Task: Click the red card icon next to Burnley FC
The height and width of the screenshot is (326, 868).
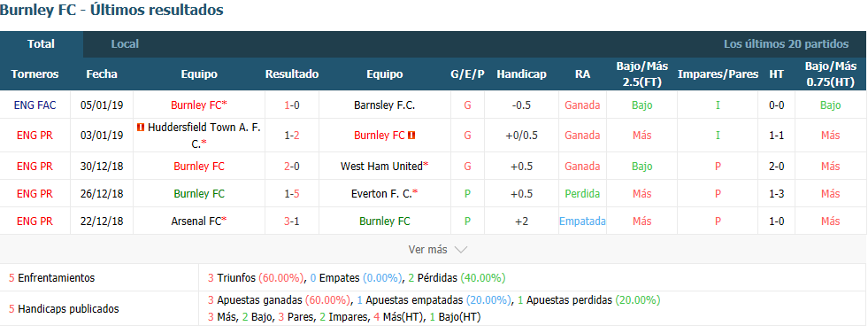Action: pos(411,135)
